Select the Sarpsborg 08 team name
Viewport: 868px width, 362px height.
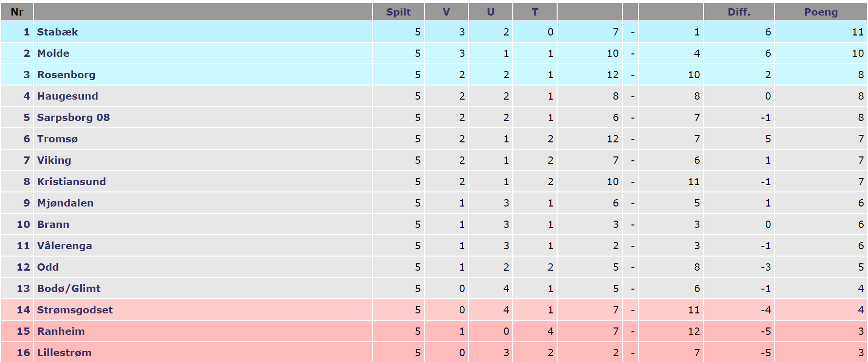point(73,118)
